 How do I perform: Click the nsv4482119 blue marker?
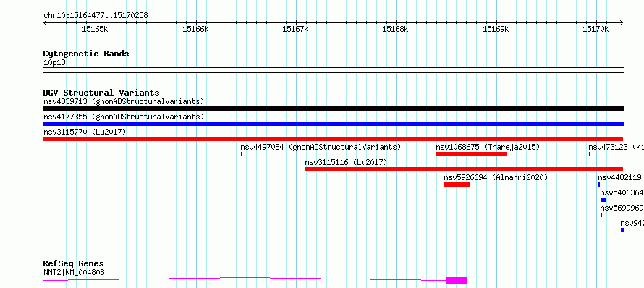click(x=599, y=185)
